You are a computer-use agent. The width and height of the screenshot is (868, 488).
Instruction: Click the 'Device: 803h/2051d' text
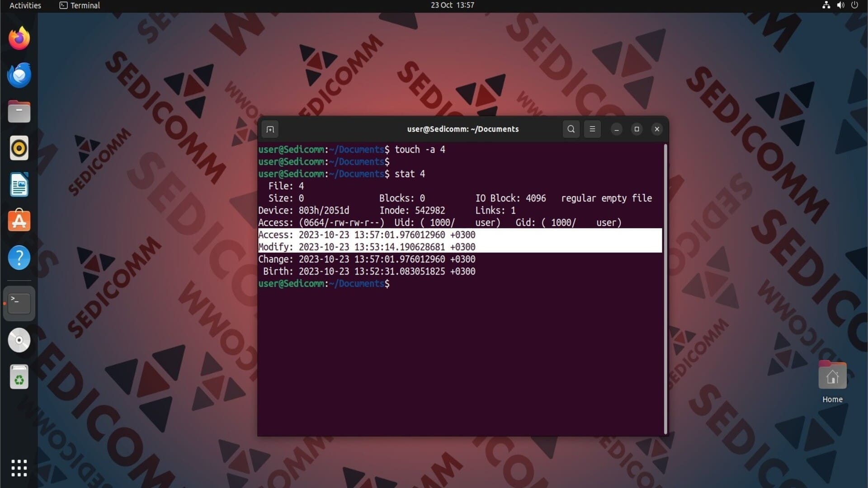click(x=304, y=211)
